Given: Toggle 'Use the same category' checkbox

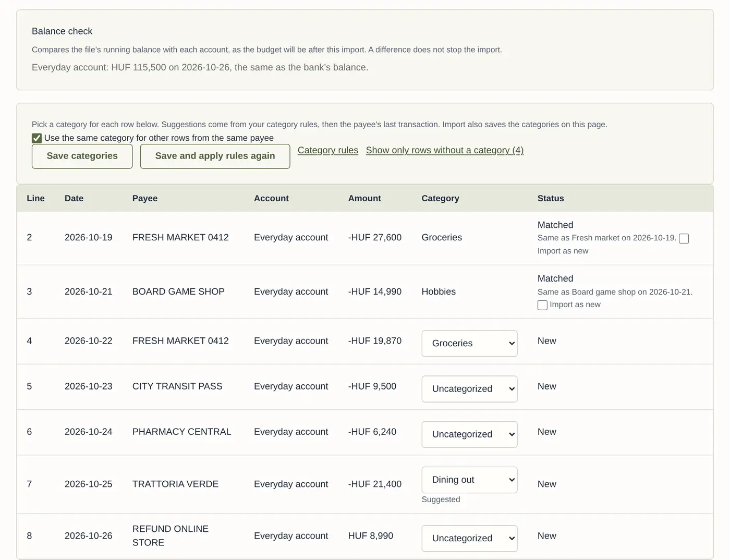Looking at the screenshot, I should coord(36,138).
